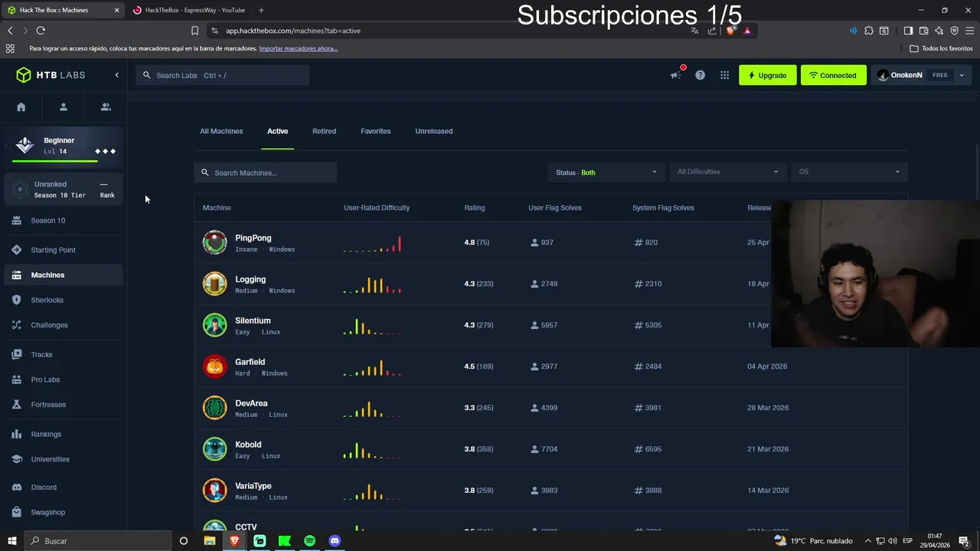The width and height of the screenshot is (980, 551).
Task: Open Season 10 in sidebar
Action: (63, 220)
